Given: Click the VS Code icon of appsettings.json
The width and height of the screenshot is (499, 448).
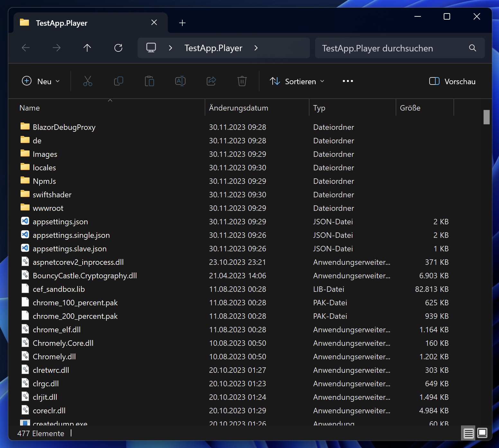Looking at the screenshot, I should coord(25,221).
